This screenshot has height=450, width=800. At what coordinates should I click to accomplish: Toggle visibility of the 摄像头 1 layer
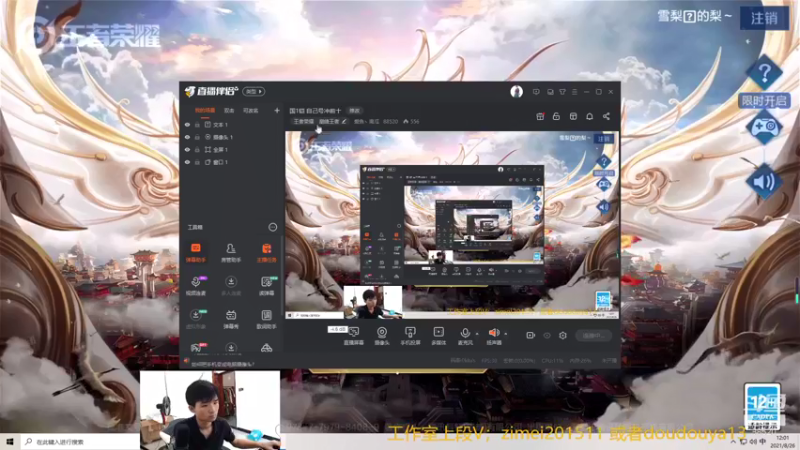point(187,137)
